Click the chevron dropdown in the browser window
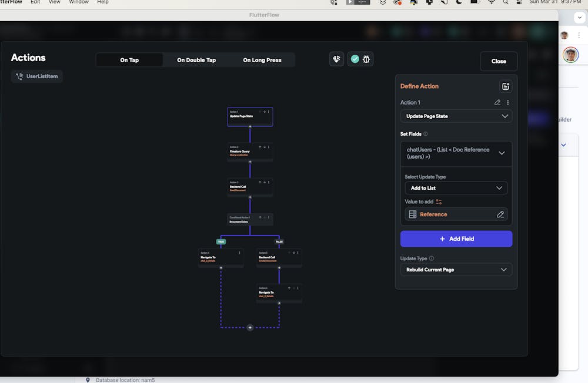The image size is (588, 383). coord(580,17)
